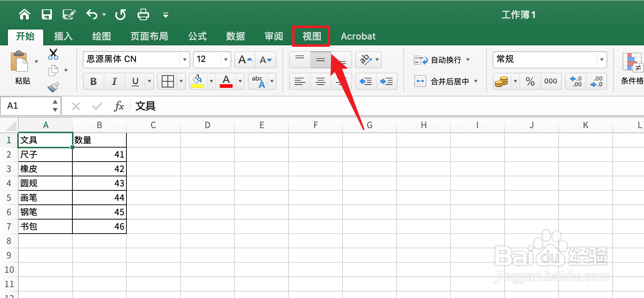The image size is (644, 298).
Task: Activate the Format Painter brush
Action: coord(53,87)
